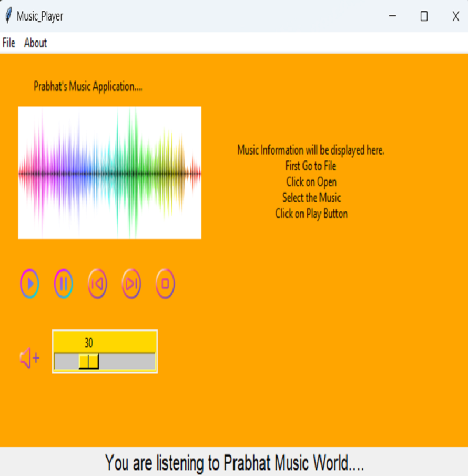Viewport: 468px width, 476px height.
Task: Click the volume value label showing 30
Action: point(88,343)
